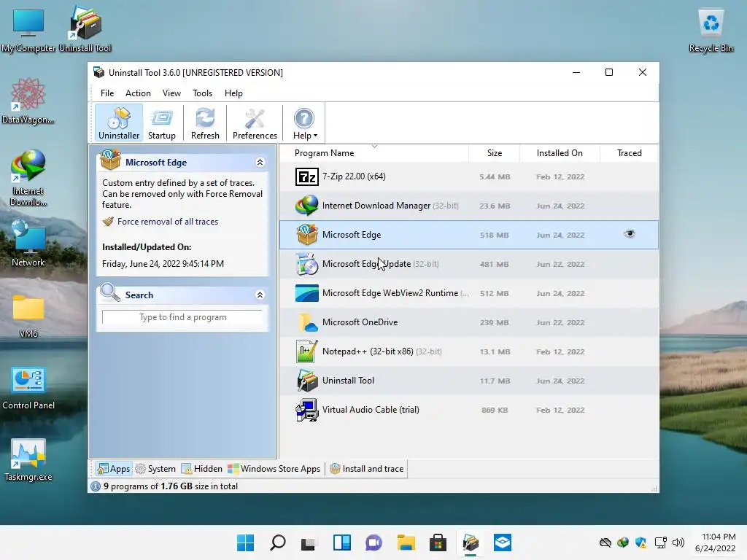Viewport: 747px width, 560px height.
Task: Click Force removal of all traces link
Action: coord(167,222)
